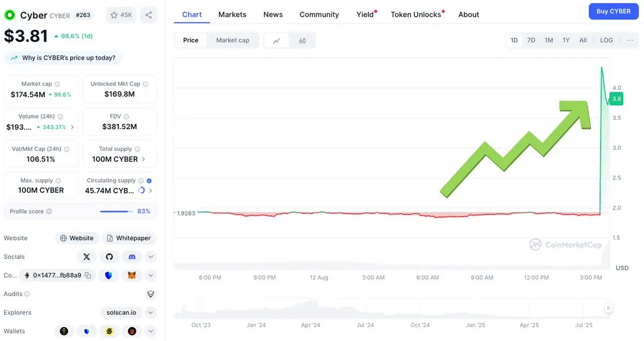
Task: Select the All time range
Action: tap(583, 40)
